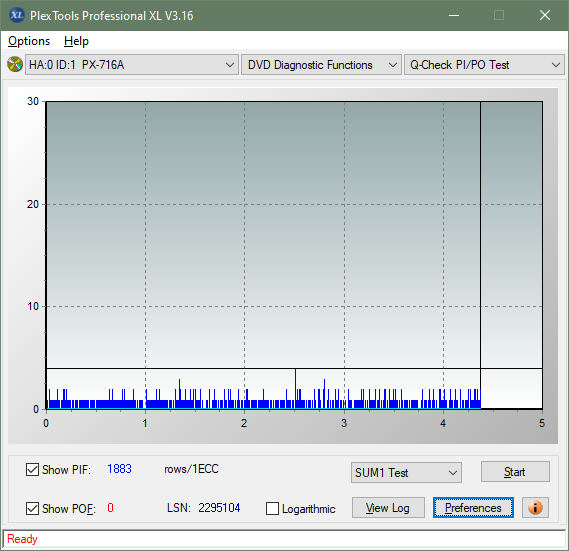Click the PlexTools Professional XL V3.16 title
The width and height of the screenshot is (569, 551).
coord(111,16)
